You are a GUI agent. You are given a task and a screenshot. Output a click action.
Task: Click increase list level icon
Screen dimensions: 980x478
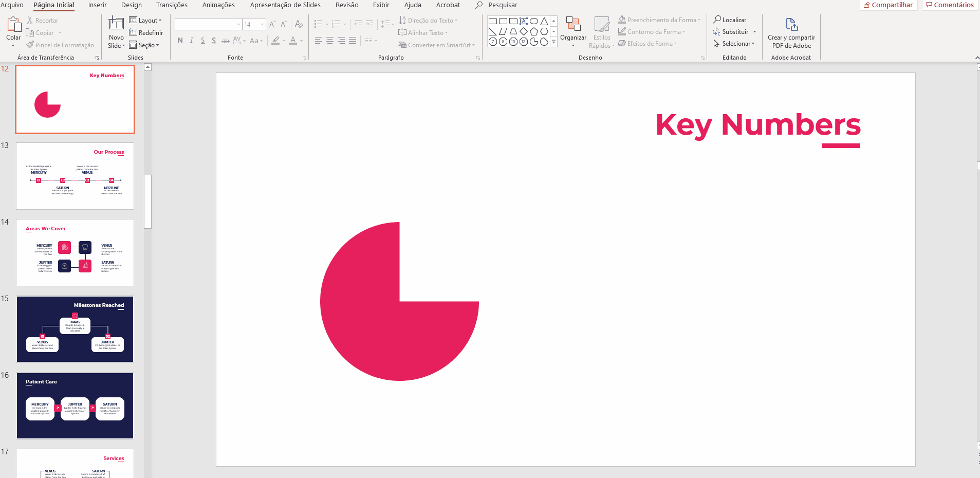[369, 24]
